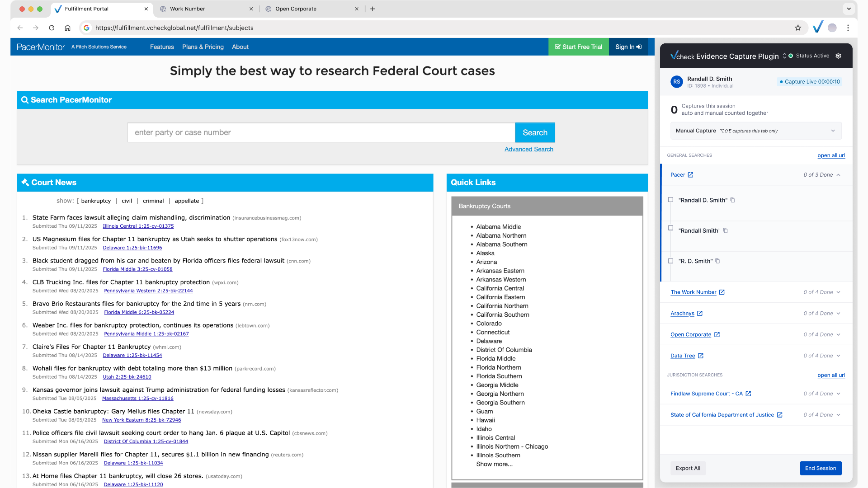Click the RS subject avatar
Viewport: 868px width, 488px height.
(x=676, y=82)
